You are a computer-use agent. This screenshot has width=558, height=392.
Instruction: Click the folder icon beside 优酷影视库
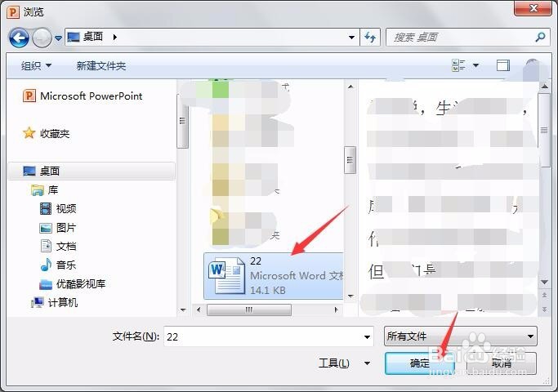46,284
